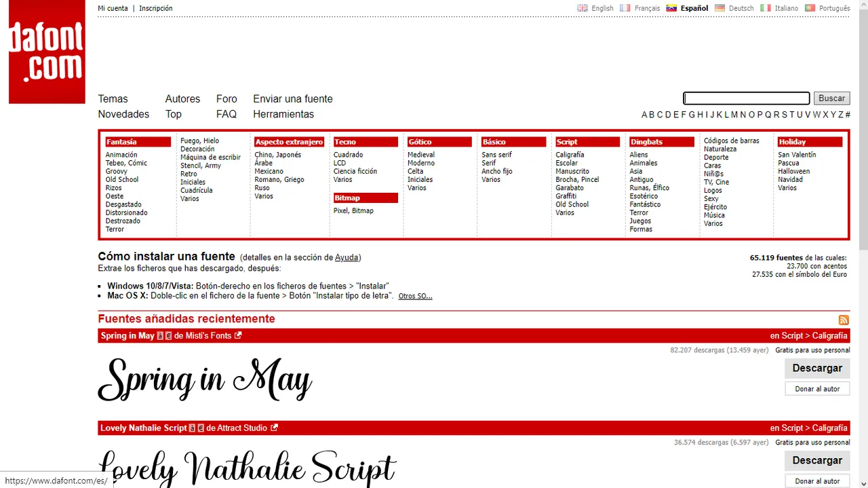Open the Tecno category header

pos(366,142)
